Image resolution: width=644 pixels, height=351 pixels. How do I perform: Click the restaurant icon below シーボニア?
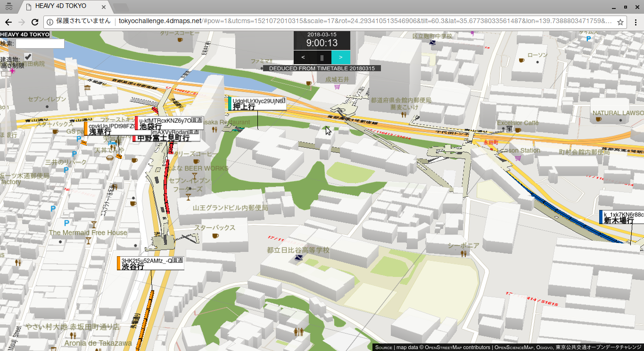tap(463, 253)
